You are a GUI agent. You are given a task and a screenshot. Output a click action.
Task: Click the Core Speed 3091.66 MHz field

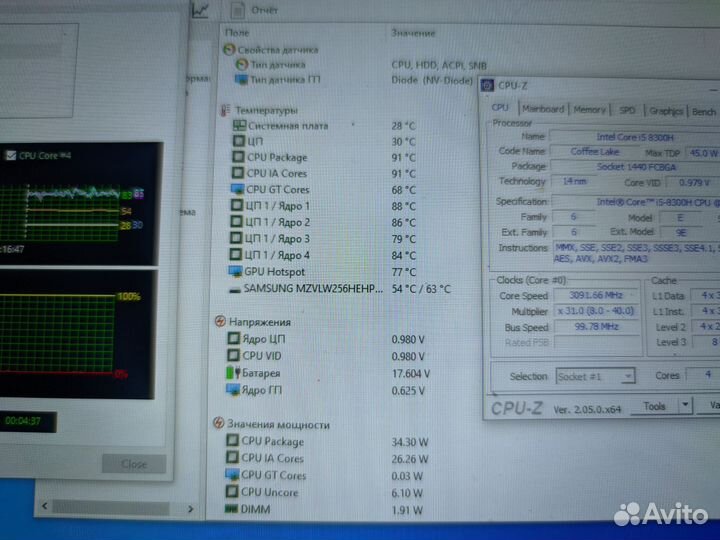(x=596, y=295)
